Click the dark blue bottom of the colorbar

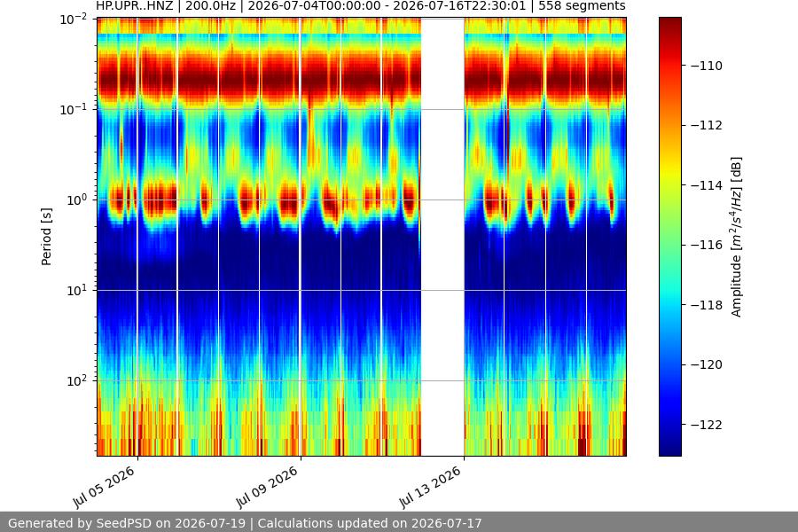[x=669, y=449]
